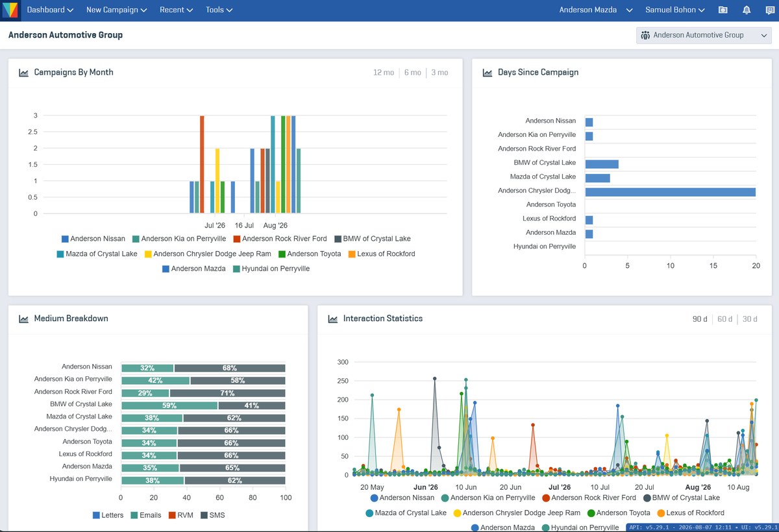Toggle Anderson Nissan in Campaigns By Month legend

pos(93,239)
